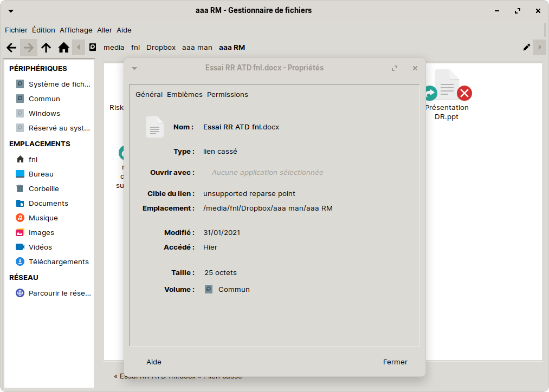The width and height of the screenshot is (549, 392).
Task: Open Téléchargements in sidebar
Action: coord(58,262)
